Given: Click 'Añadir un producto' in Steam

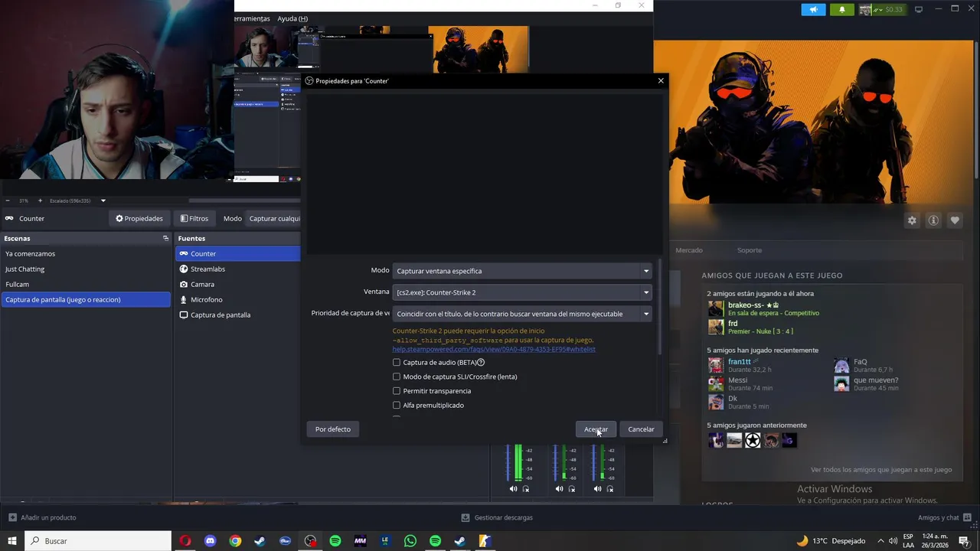Looking at the screenshot, I should pos(42,518).
